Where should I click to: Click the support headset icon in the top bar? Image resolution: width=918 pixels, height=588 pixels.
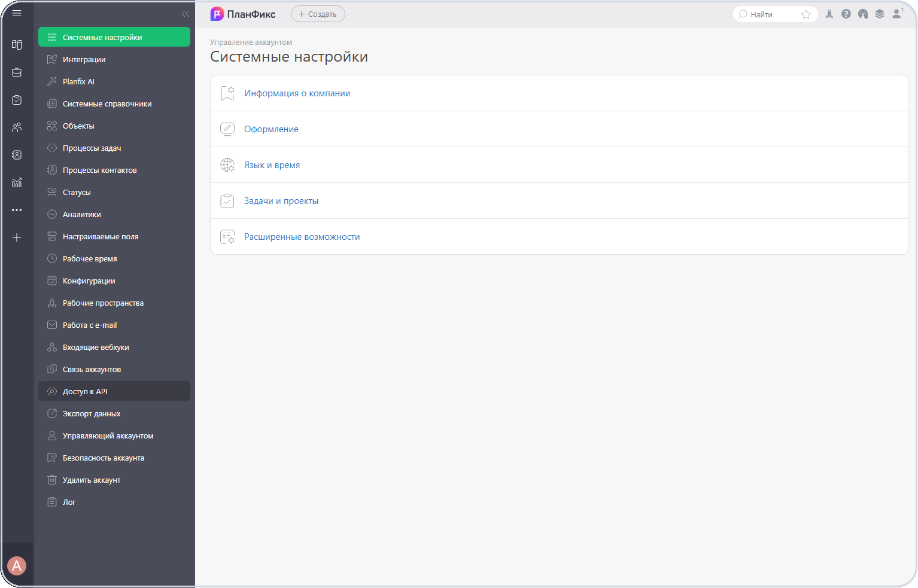click(x=863, y=14)
